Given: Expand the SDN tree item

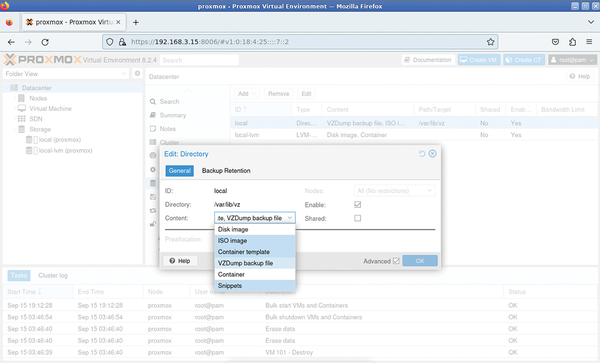Looking at the screenshot, I should pos(15,119).
